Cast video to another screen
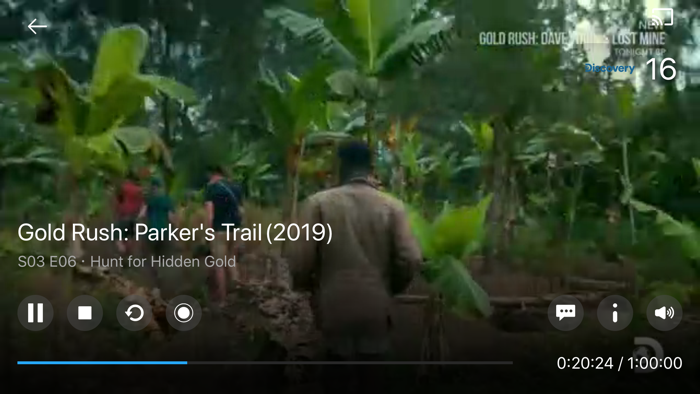 pyautogui.click(x=662, y=17)
